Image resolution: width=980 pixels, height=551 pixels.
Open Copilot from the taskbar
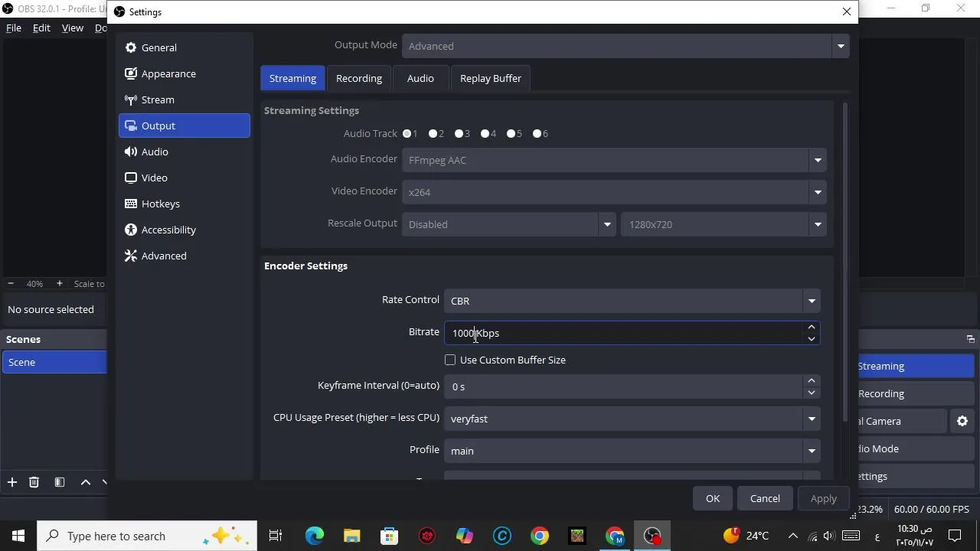[465, 536]
